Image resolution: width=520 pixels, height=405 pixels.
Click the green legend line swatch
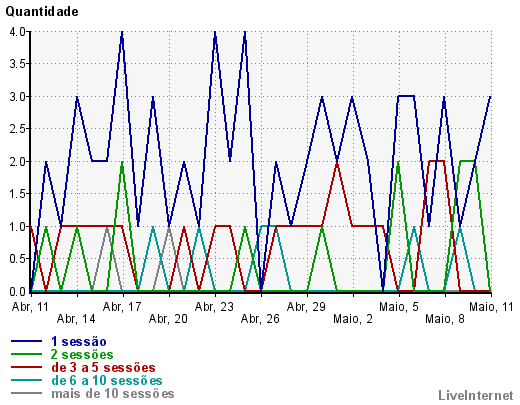[26, 354]
